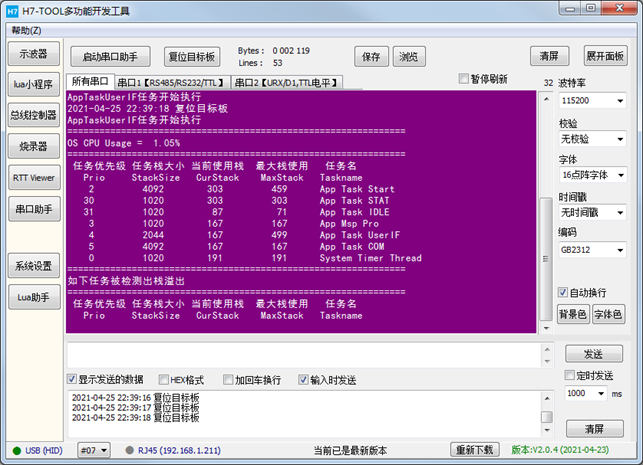The image size is (643, 465).
Task: Click log list scroll down arrow
Action: (x=547, y=430)
